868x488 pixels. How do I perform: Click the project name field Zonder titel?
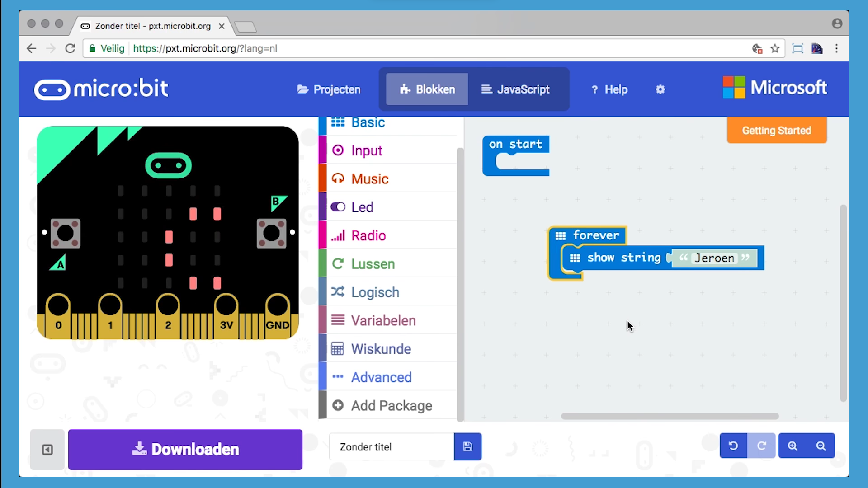391,447
